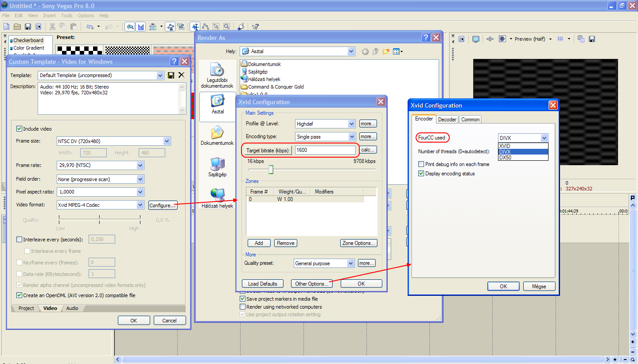
Task: Save project via main toolbar floppy icon
Action: click(x=27, y=27)
